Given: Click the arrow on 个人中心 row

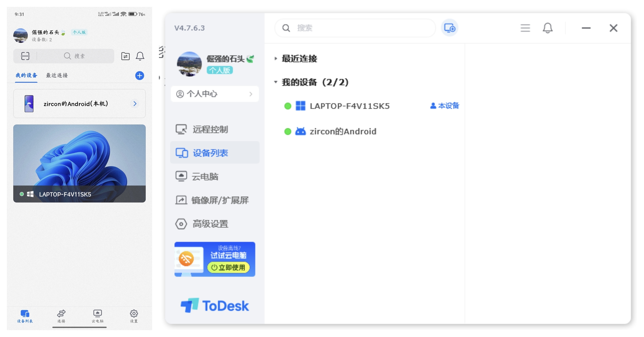Looking at the screenshot, I should tap(251, 94).
